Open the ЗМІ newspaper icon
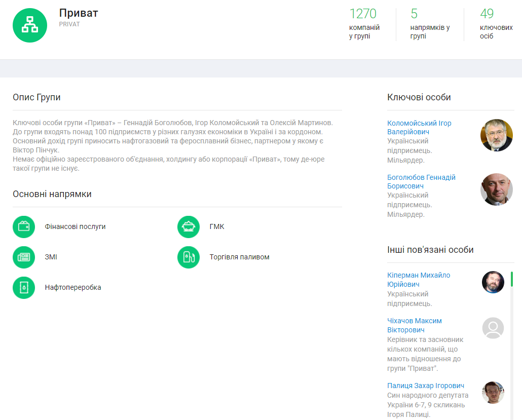 24,257
